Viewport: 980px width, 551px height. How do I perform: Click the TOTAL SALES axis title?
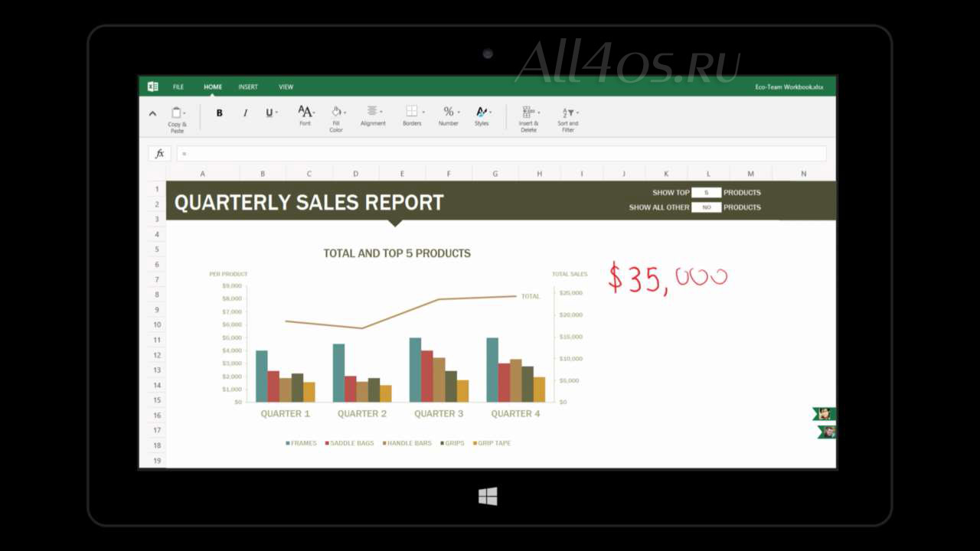coord(570,274)
